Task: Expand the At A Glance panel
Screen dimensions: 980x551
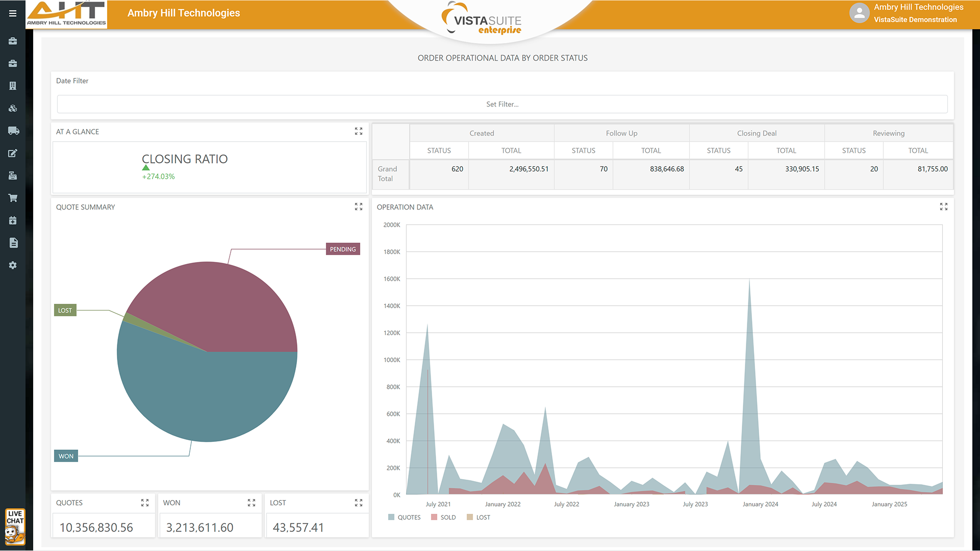Action: 359,132
